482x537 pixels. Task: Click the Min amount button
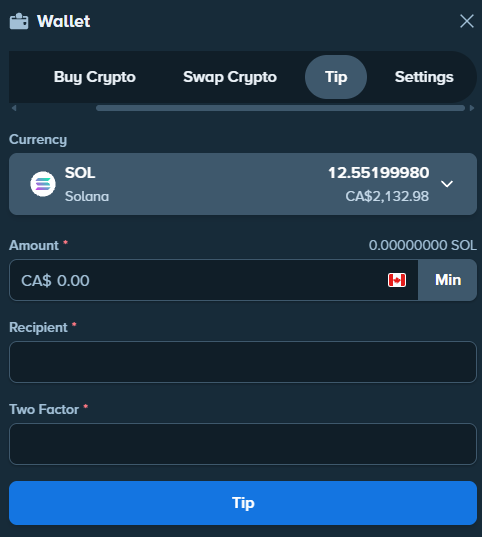[x=447, y=280]
